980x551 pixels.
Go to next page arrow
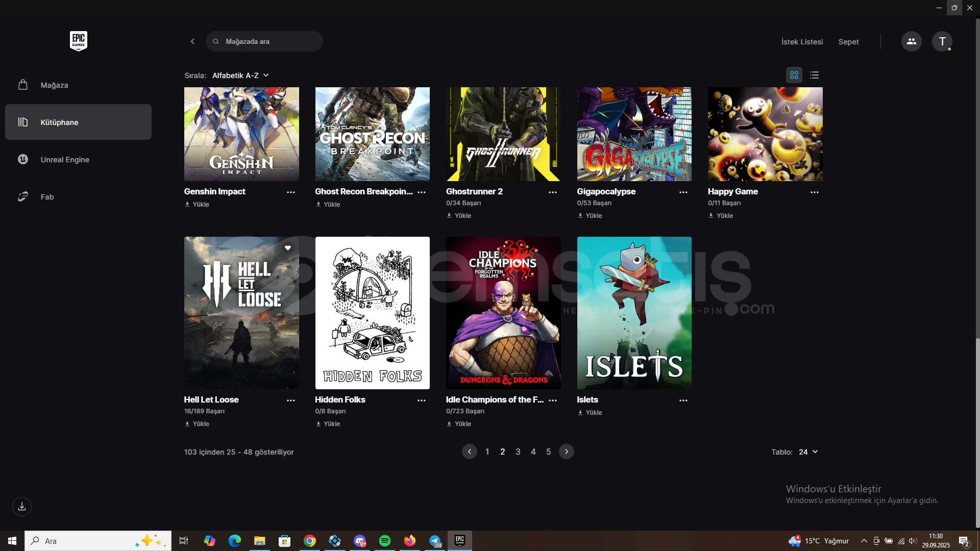[567, 452]
